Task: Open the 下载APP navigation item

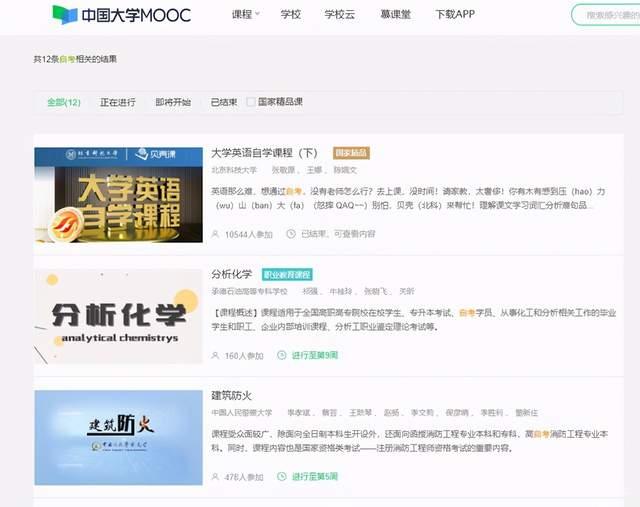Action: pos(455,14)
